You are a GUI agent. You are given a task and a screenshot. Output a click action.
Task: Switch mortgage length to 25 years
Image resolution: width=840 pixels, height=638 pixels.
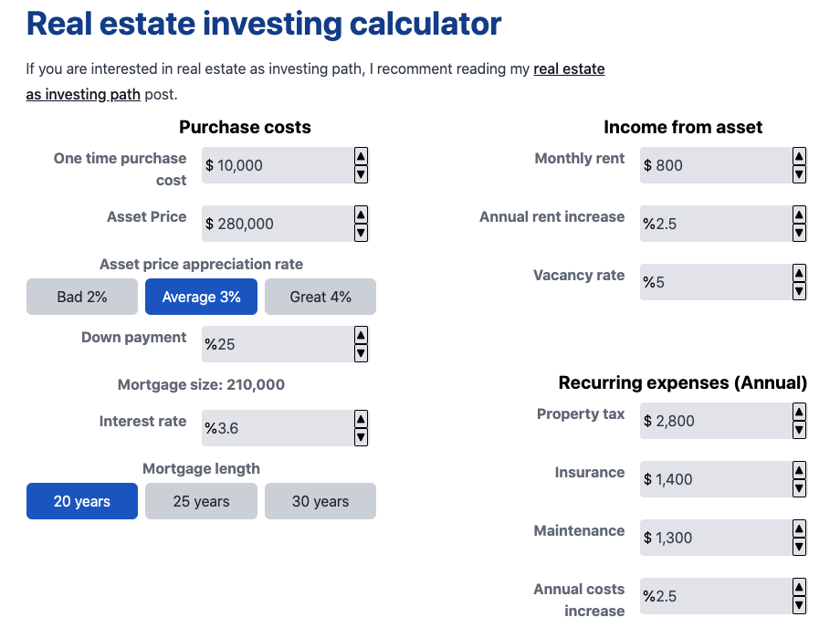pyautogui.click(x=201, y=501)
